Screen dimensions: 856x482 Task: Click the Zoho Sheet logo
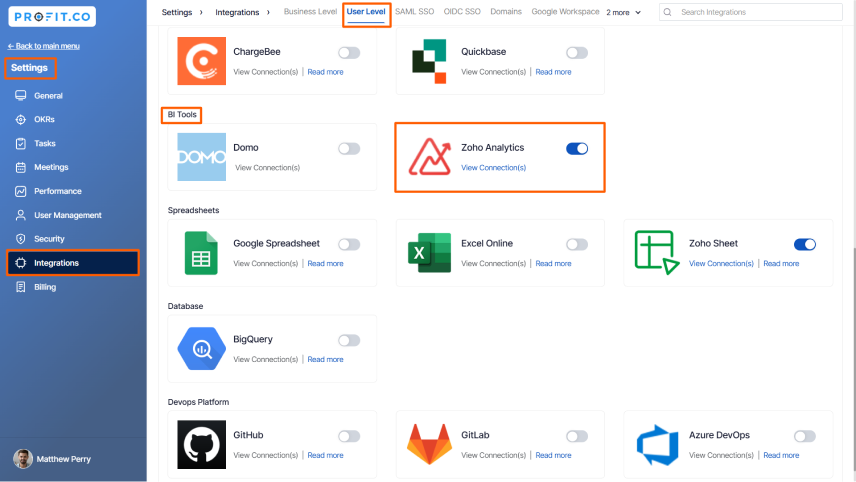point(657,253)
